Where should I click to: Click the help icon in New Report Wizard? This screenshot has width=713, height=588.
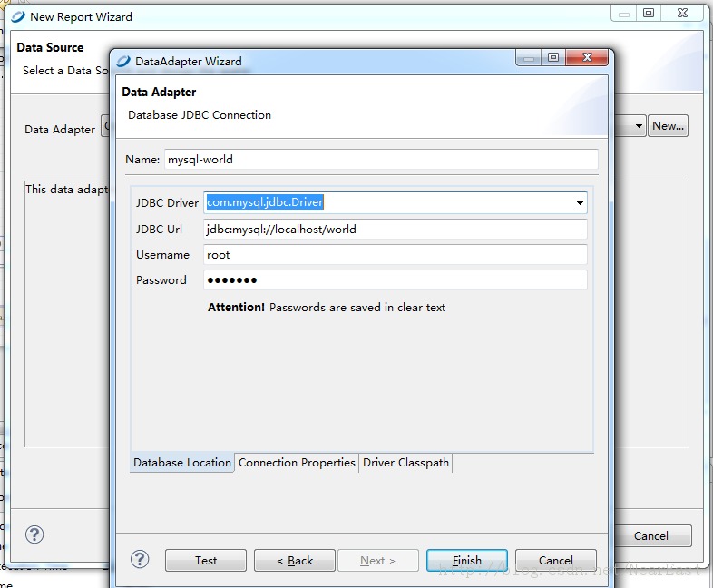[x=34, y=534]
